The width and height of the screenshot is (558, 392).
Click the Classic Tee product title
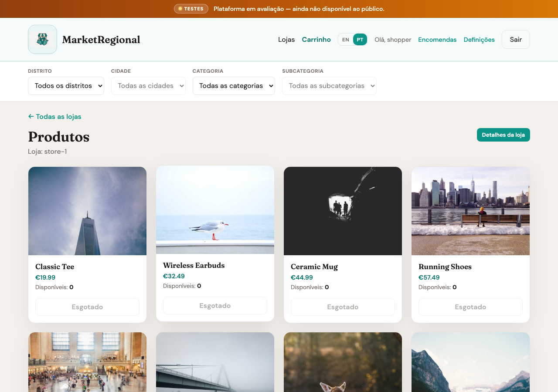[54, 267]
